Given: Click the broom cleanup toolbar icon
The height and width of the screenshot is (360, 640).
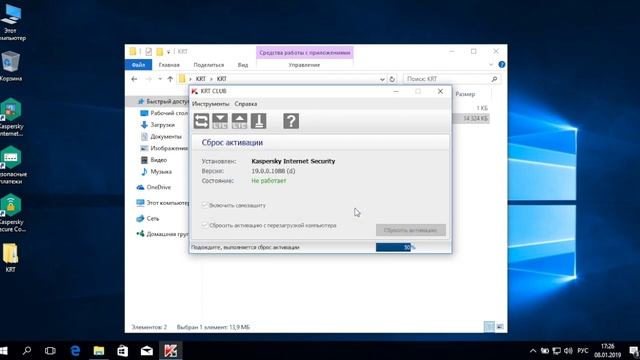Looking at the screenshot, I should (258, 121).
